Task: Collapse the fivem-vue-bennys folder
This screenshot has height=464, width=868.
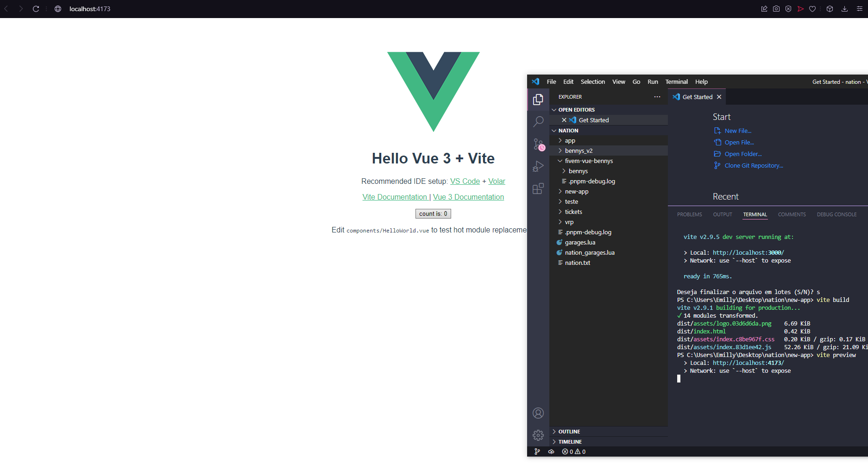Action: [609, 161]
